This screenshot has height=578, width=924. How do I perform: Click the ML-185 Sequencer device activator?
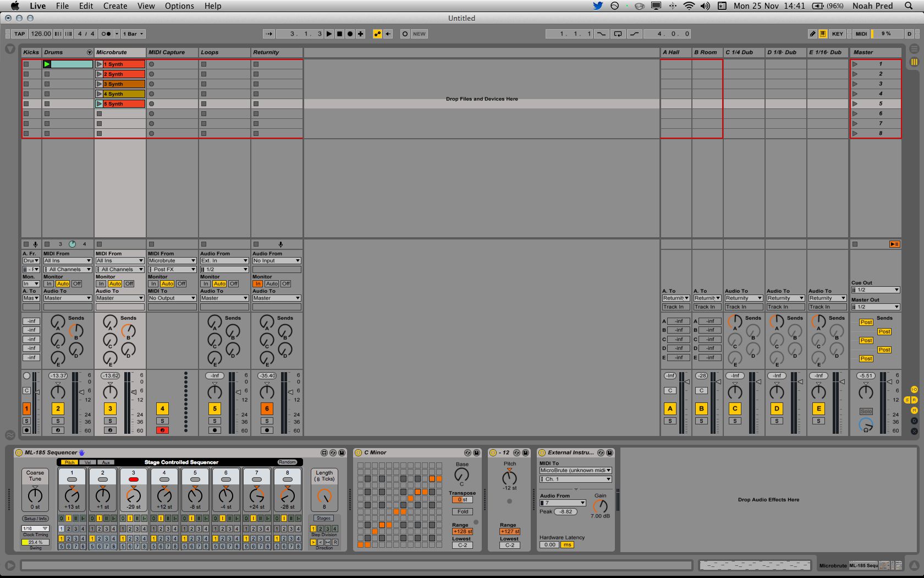click(19, 452)
